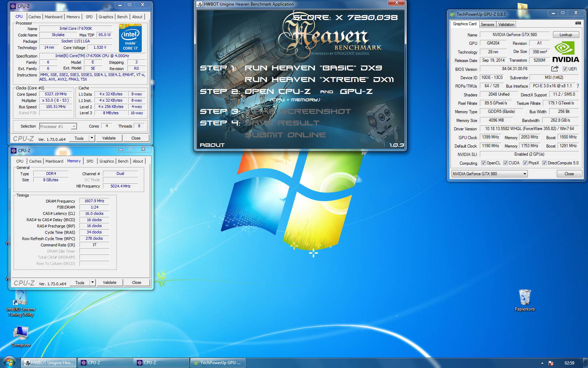Toggle the OpenCL checkbox
Viewport: 588px width, 368px height.
pos(483,163)
